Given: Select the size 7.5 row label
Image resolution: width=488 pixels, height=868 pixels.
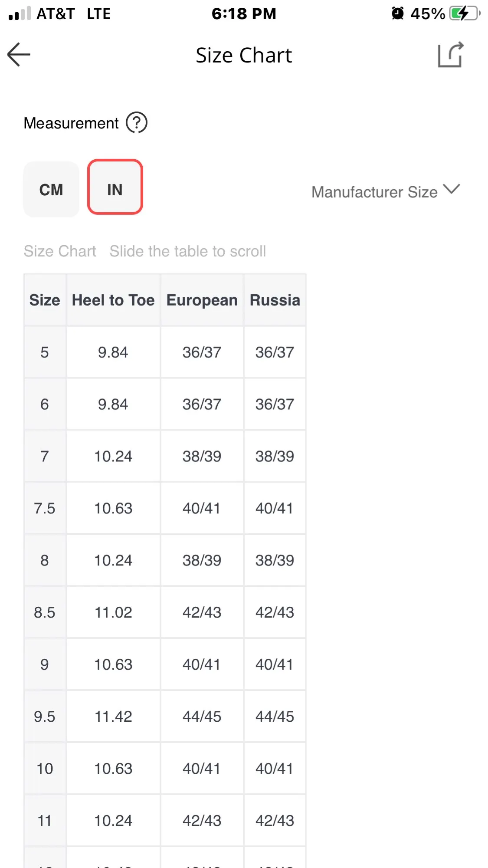Looking at the screenshot, I should (x=45, y=508).
